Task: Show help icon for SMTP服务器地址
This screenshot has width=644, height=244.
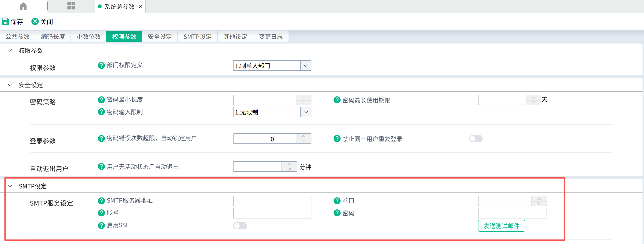Action: pyautogui.click(x=101, y=201)
